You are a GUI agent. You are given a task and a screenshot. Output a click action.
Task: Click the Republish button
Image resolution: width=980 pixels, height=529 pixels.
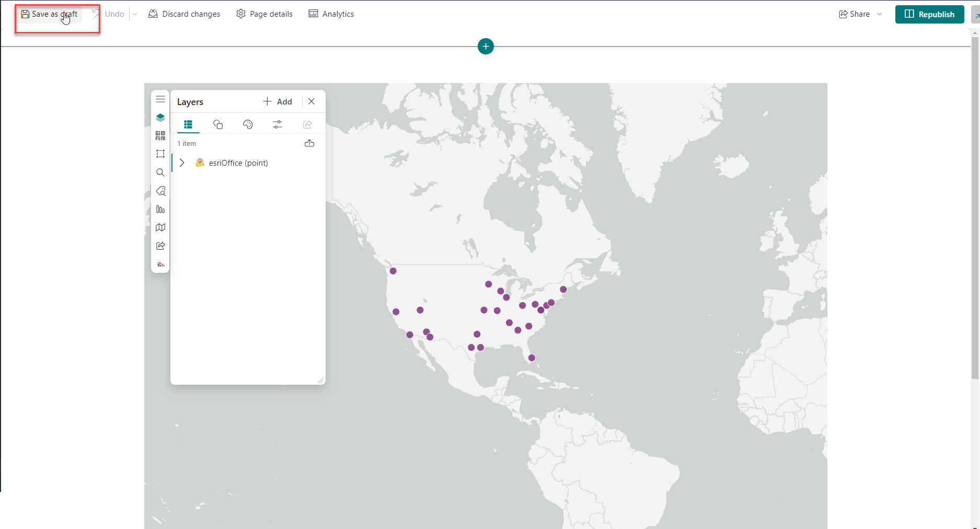tap(929, 14)
